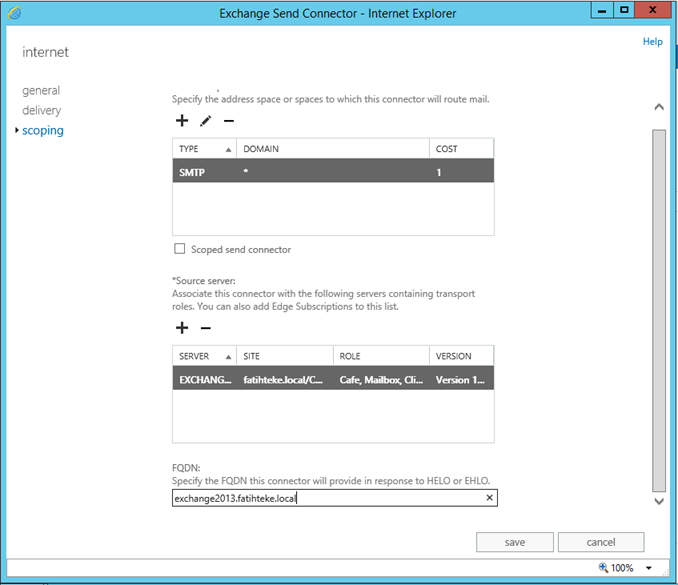Screen dimensions: 678x585
Task: Select the EXCHANG... server row
Action: pos(333,378)
